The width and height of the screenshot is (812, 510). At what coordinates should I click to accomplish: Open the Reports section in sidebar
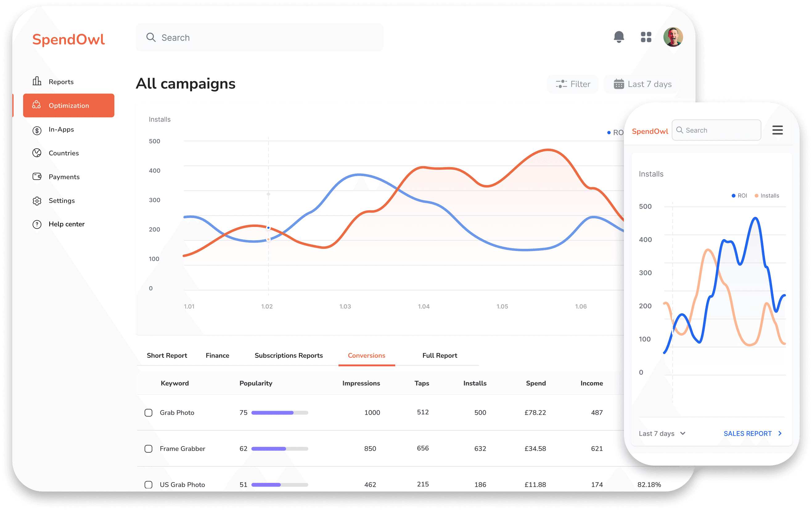coord(61,81)
